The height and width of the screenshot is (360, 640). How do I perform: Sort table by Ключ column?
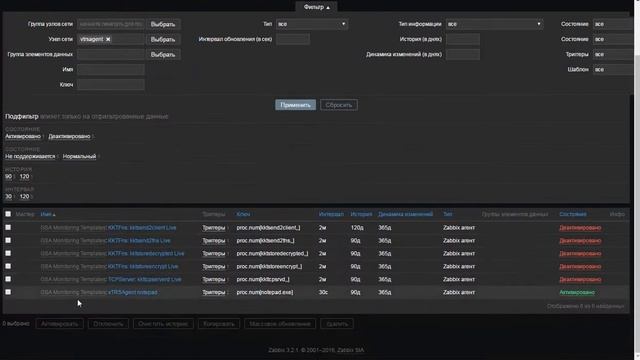[243, 214]
